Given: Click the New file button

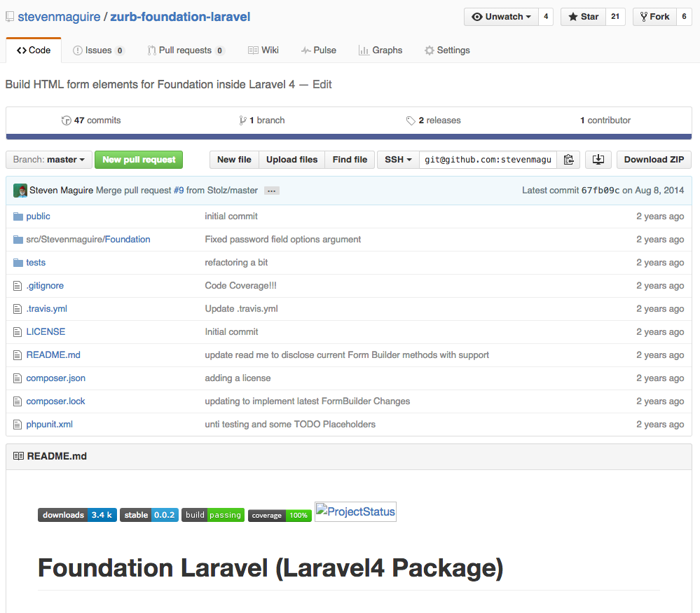Looking at the screenshot, I should (234, 160).
